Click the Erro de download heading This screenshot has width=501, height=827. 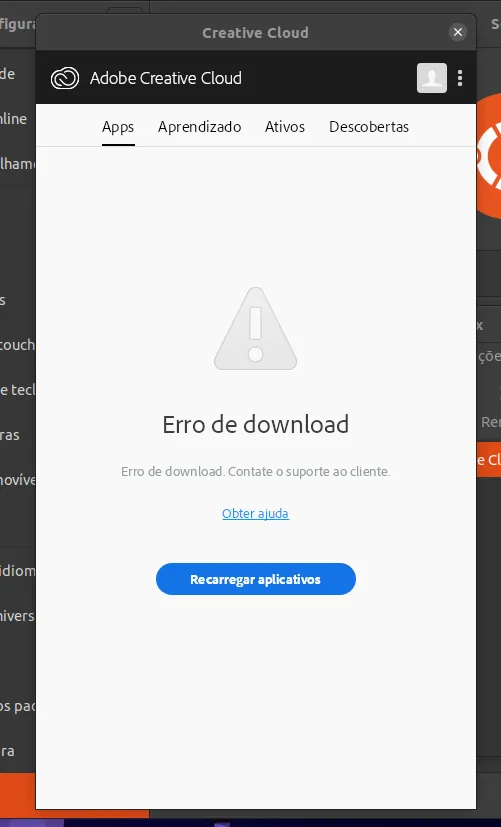tap(256, 425)
